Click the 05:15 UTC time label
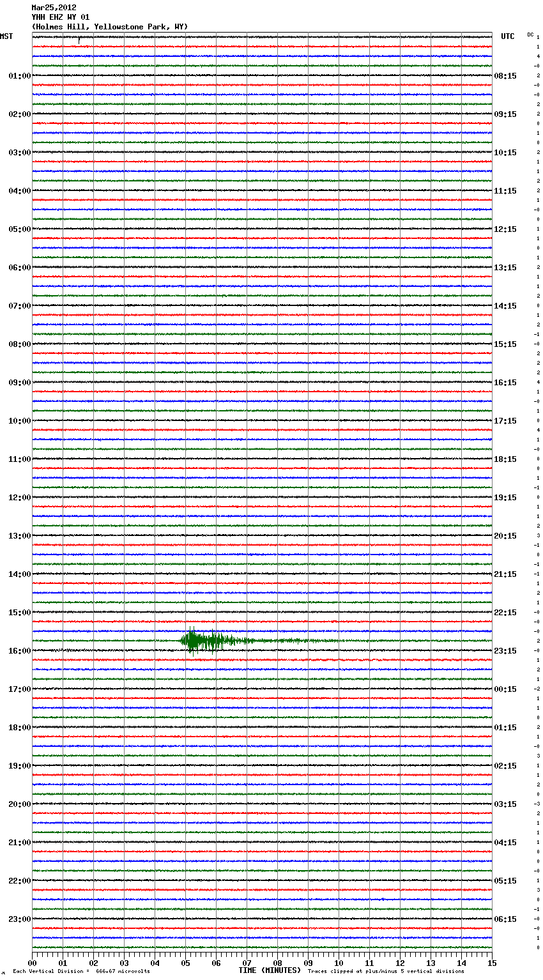This screenshot has height=980, width=543. [505, 881]
